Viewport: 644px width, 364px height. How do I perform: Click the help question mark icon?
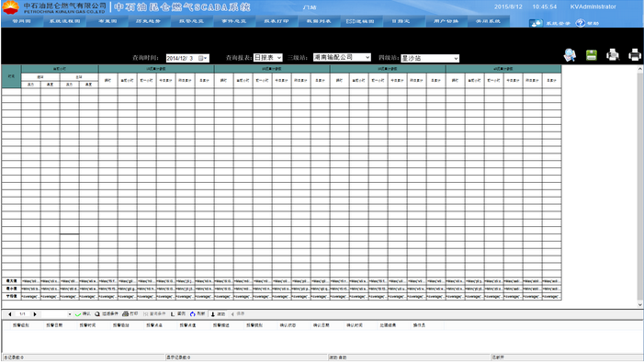[580, 23]
